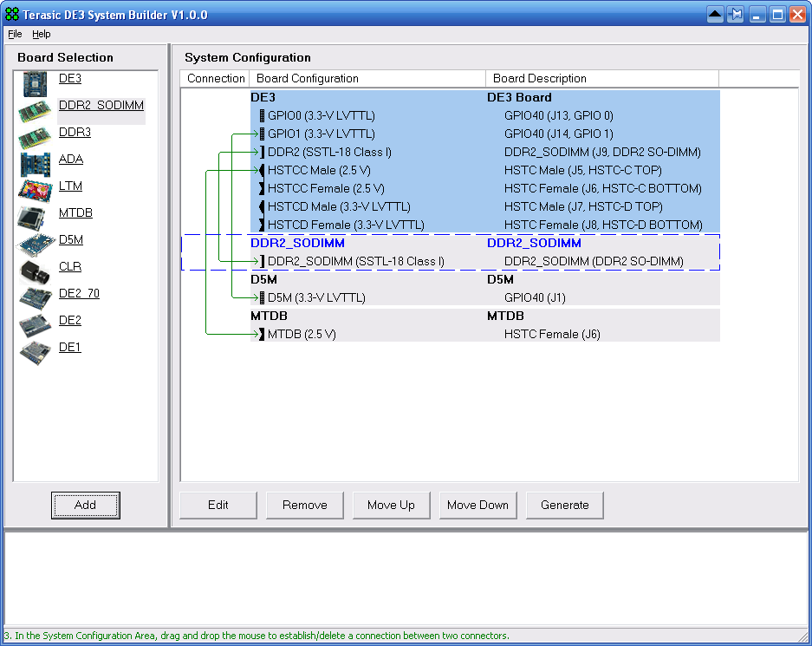Select the DDR3 memory module icon

(x=35, y=139)
